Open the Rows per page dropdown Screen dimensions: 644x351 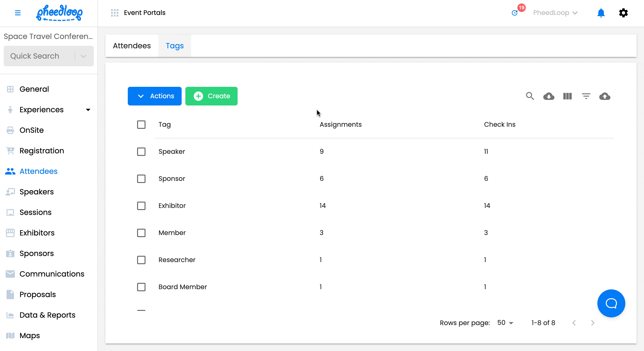coord(505,323)
